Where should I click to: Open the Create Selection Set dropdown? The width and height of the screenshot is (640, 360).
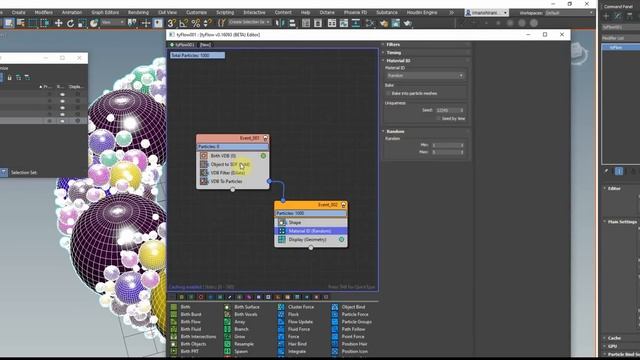click(249, 22)
